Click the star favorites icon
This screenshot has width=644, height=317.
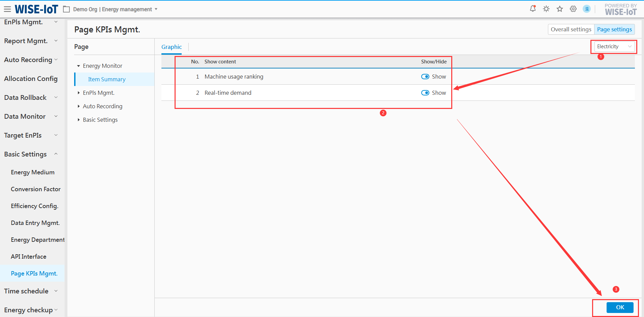559,9
